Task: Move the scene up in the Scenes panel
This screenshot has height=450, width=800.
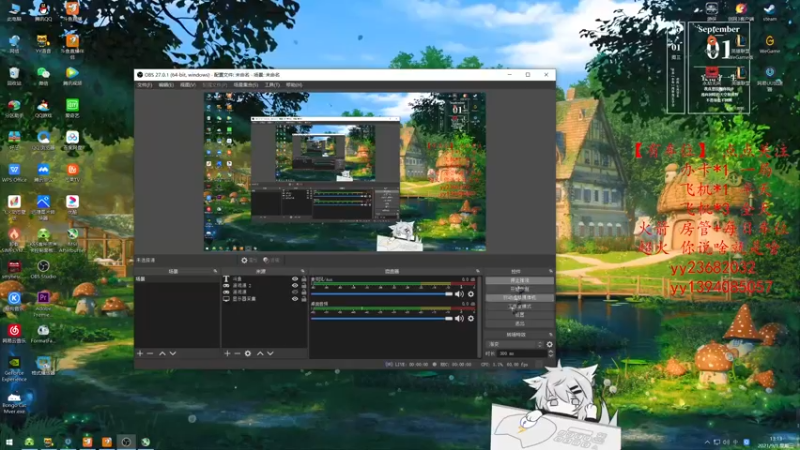Action: click(x=162, y=353)
